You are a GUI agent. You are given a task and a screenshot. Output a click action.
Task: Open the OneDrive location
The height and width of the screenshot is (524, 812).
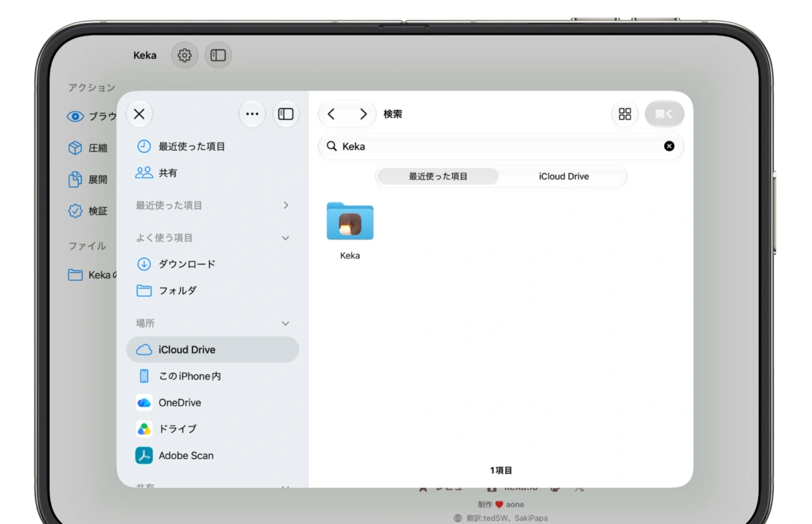[x=213, y=403]
